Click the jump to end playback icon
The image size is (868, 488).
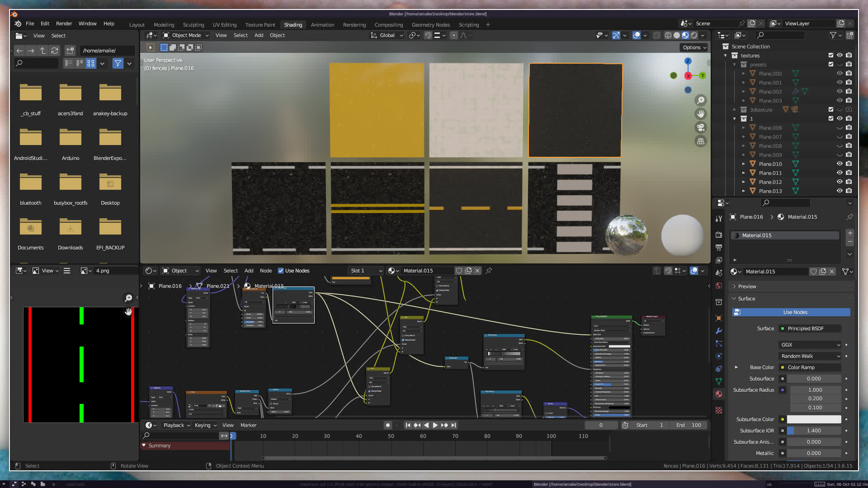tap(453, 425)
